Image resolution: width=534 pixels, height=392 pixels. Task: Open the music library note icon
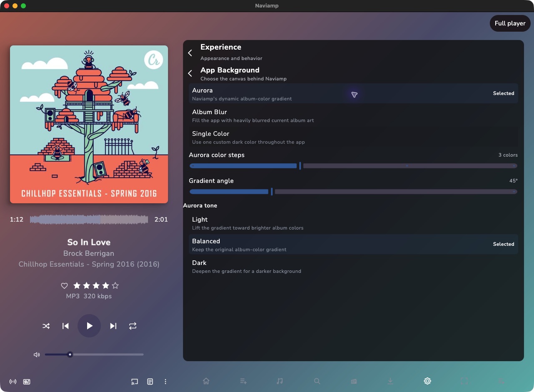(x=280, y=381)
